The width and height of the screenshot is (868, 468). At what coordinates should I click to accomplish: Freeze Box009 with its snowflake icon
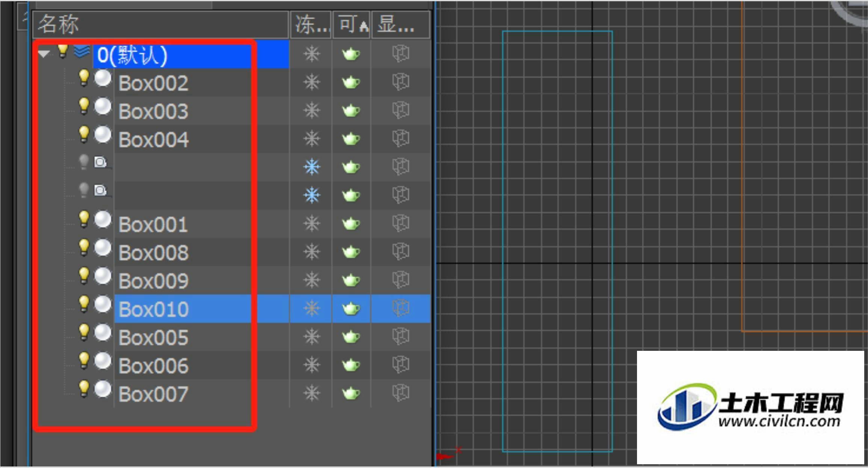[312, 280]
